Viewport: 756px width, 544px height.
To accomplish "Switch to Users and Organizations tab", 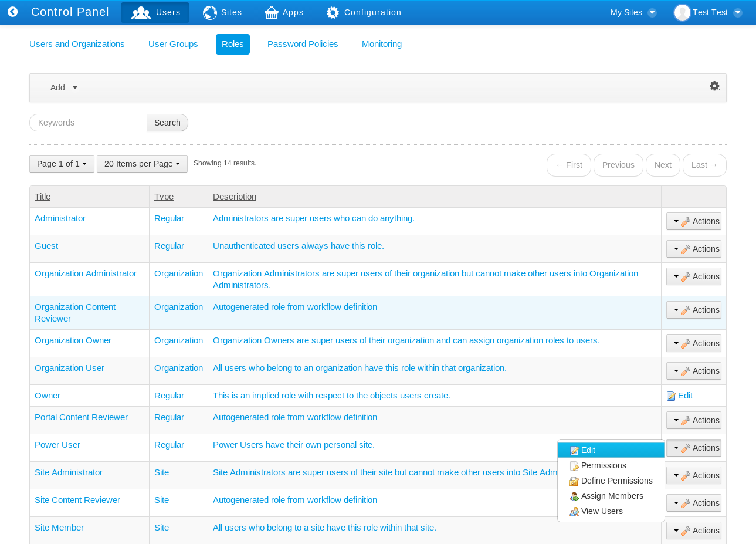I will 77,44.
